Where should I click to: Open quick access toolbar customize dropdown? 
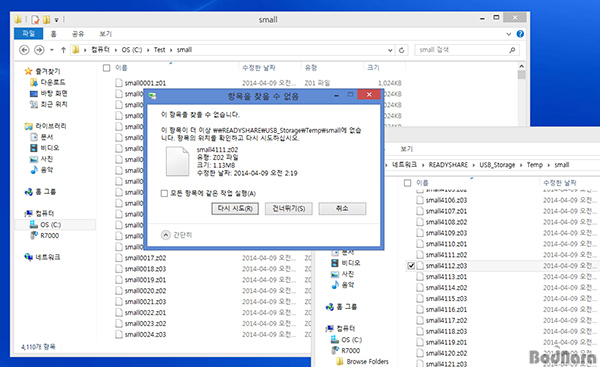click(x=56, y=19)
